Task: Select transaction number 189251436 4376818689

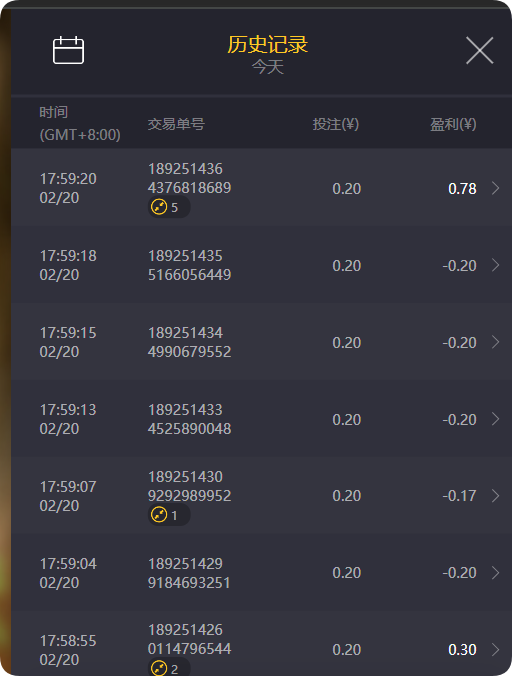Action: pyautogui.click(x=190, y=178)
